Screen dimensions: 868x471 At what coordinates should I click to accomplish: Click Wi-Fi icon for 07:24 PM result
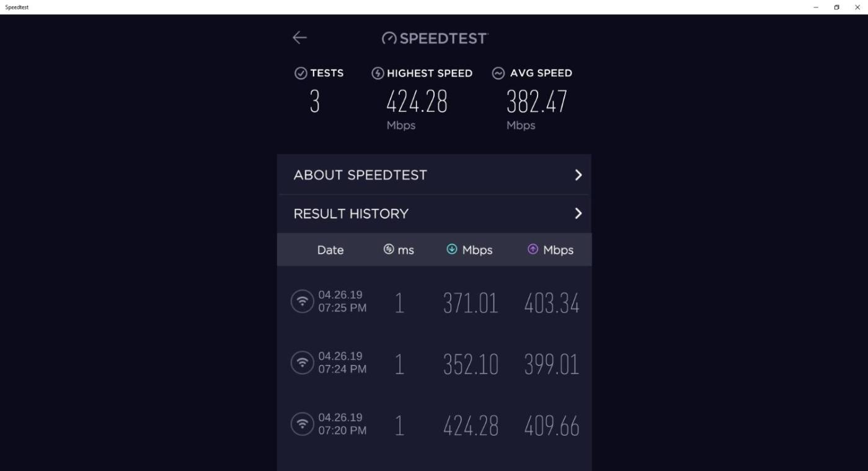[x=303, y=363]
